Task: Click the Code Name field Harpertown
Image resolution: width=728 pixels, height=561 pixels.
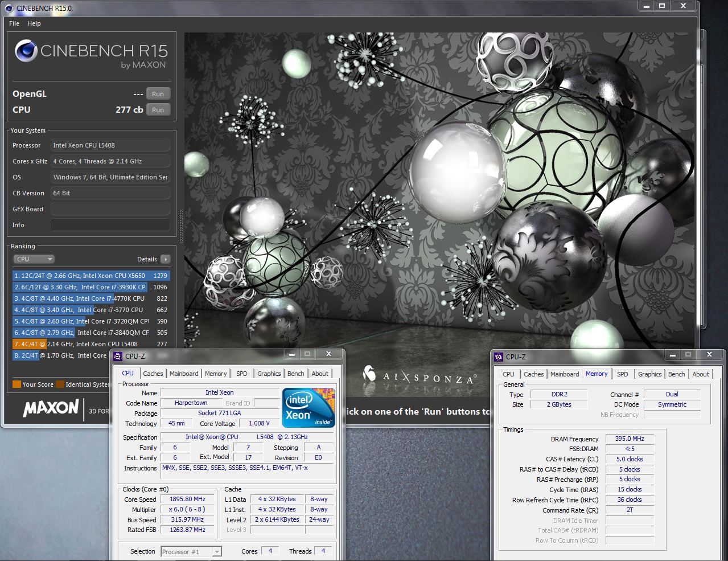Action: pyautogui.click(x=191, y=403)
